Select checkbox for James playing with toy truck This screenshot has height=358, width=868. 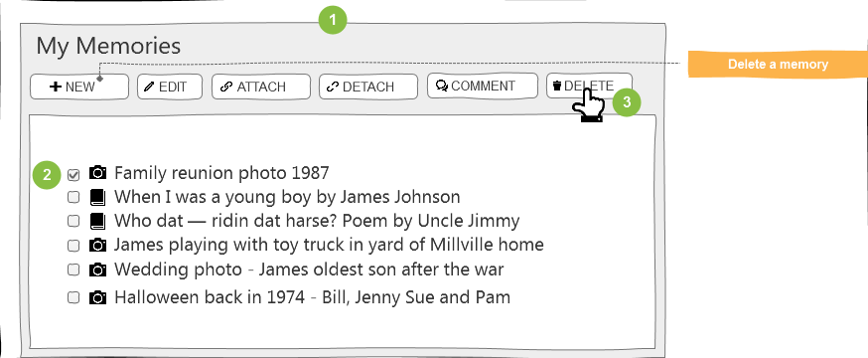(x=73, y=245)
